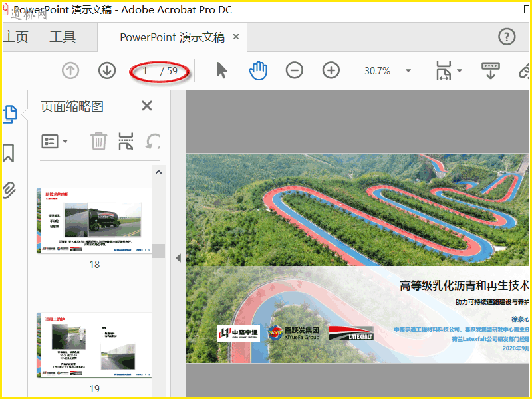Viewport: 532px width, 399px height.
Task: Zoom out with the minus button
Action: 294,70
